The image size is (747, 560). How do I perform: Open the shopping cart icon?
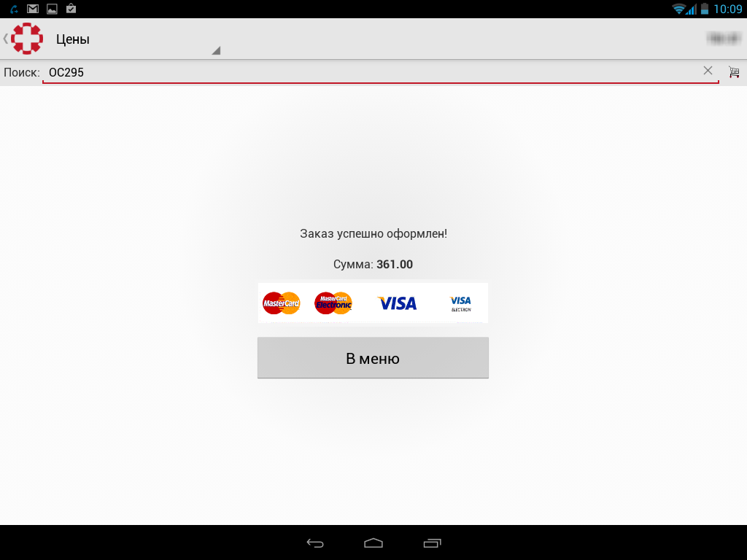(734, 72)
